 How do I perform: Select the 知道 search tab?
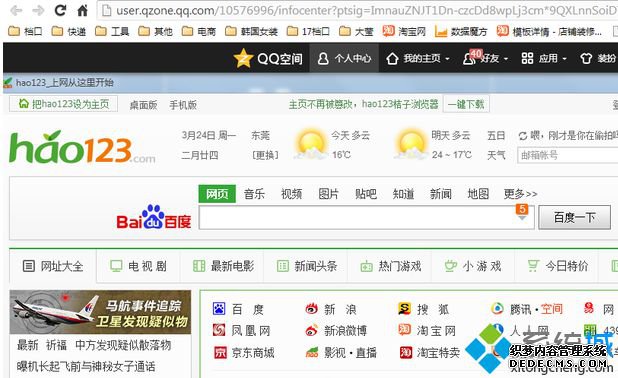pyautogui.click(x=403, y=194)
